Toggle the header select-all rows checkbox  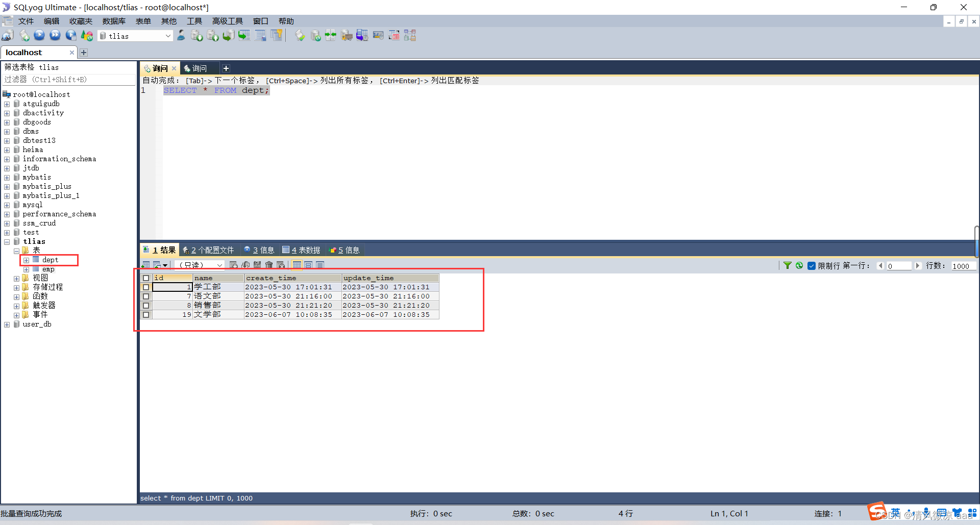pos(146,278)
